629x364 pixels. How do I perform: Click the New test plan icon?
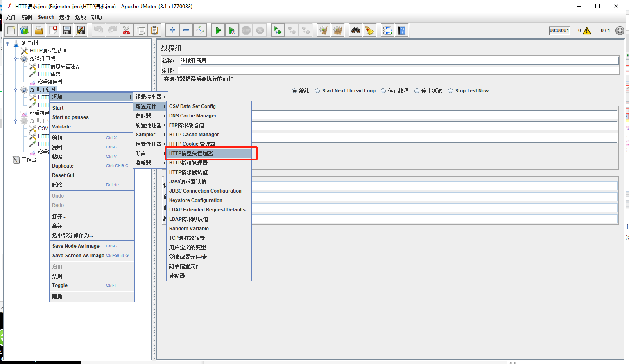pyautogui.click(x=11, y=30)
